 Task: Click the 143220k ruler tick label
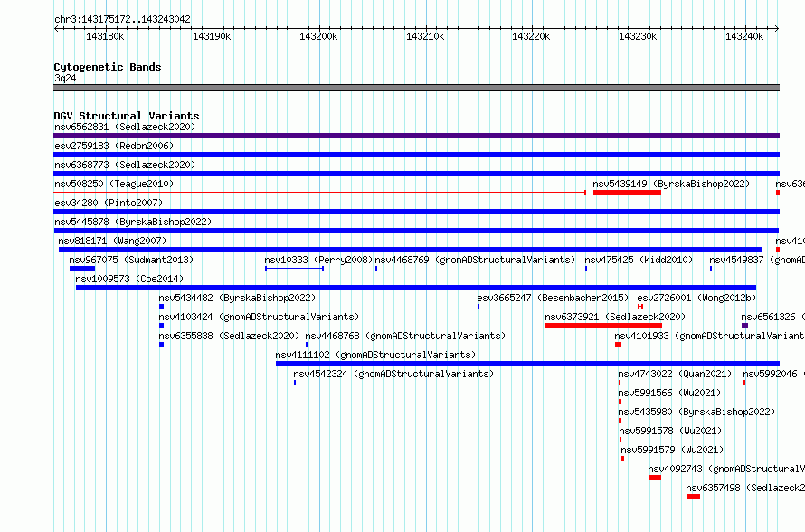pyautogui.click(x=531, y=36)
